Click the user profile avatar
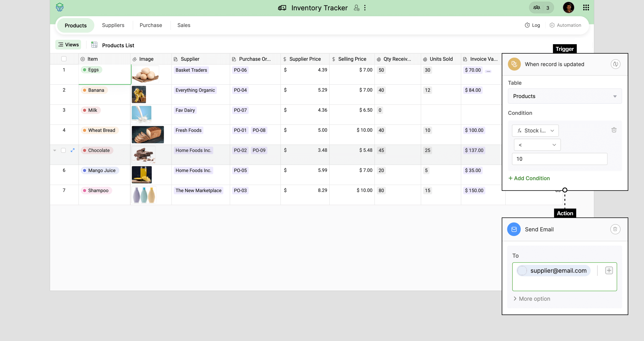 568,8
